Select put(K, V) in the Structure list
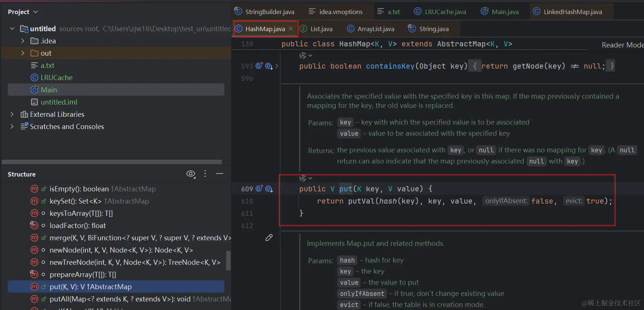 [116, 287]
